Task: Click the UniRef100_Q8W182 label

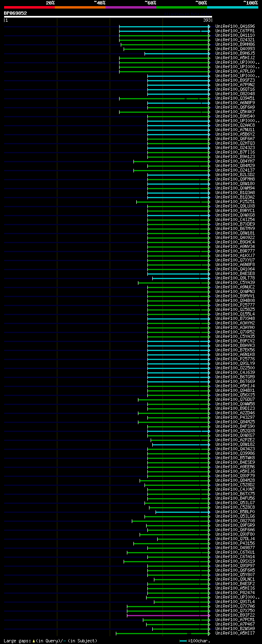Action: point(235,445)
